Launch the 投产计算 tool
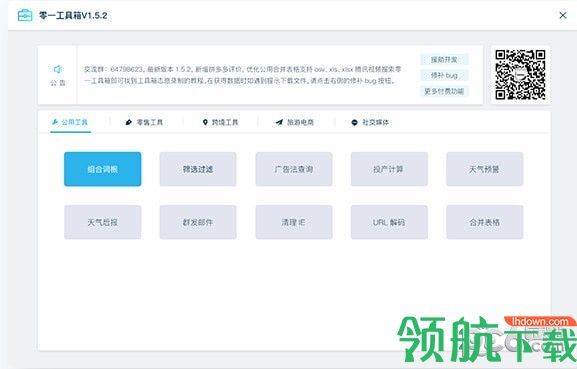577x369 pixels. point(389,169)
